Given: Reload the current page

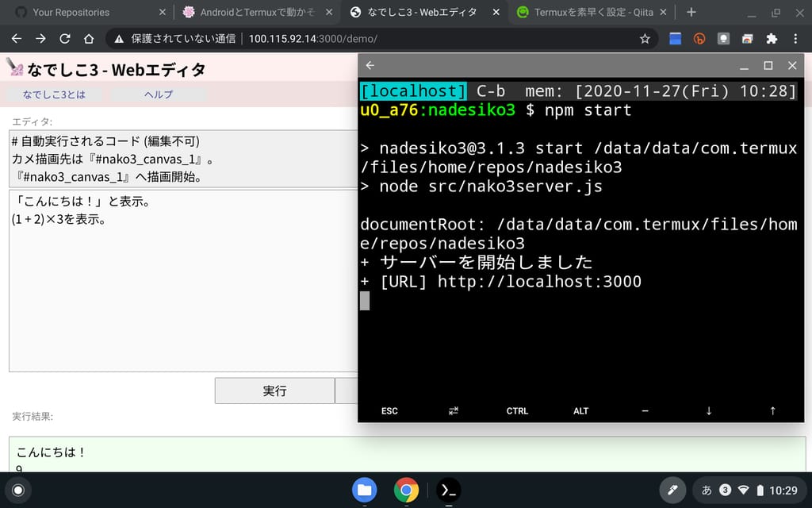Looking at the screenshot, I should click(66, 38).
